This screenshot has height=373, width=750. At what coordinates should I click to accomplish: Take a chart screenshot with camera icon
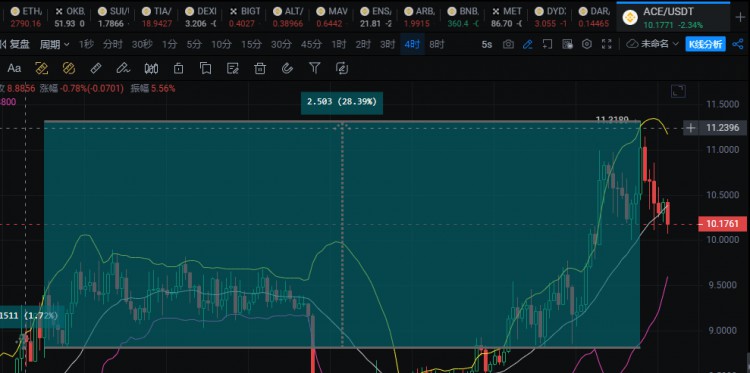click(x=508, y=44)
